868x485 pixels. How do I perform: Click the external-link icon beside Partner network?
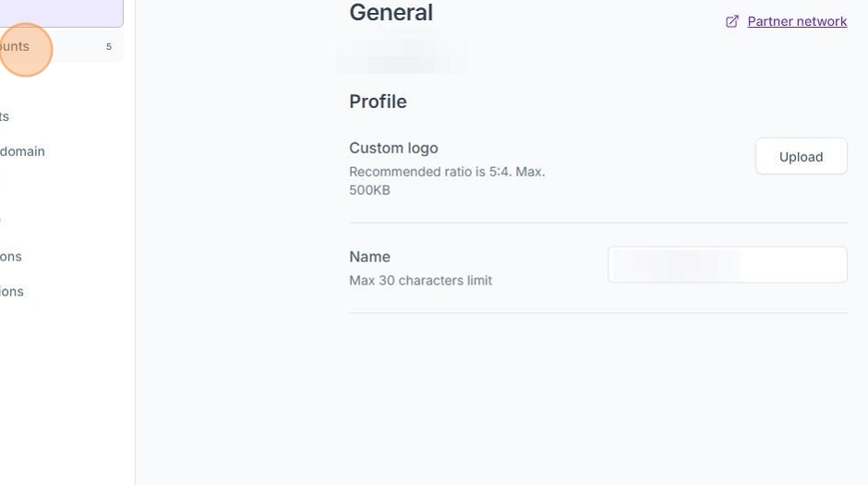tap(732, 21)
